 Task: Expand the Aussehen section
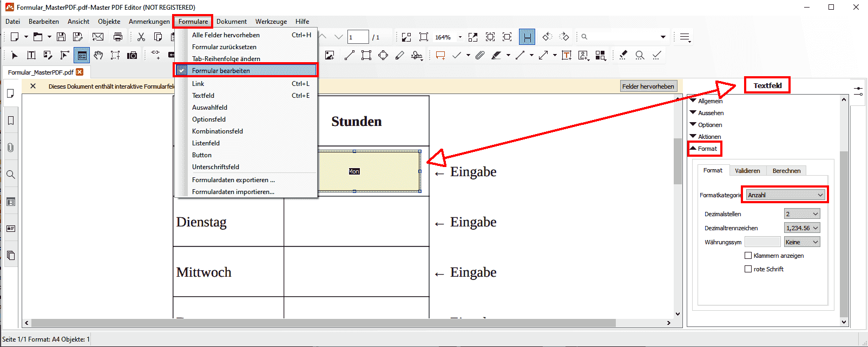click(x=710, y=113)
